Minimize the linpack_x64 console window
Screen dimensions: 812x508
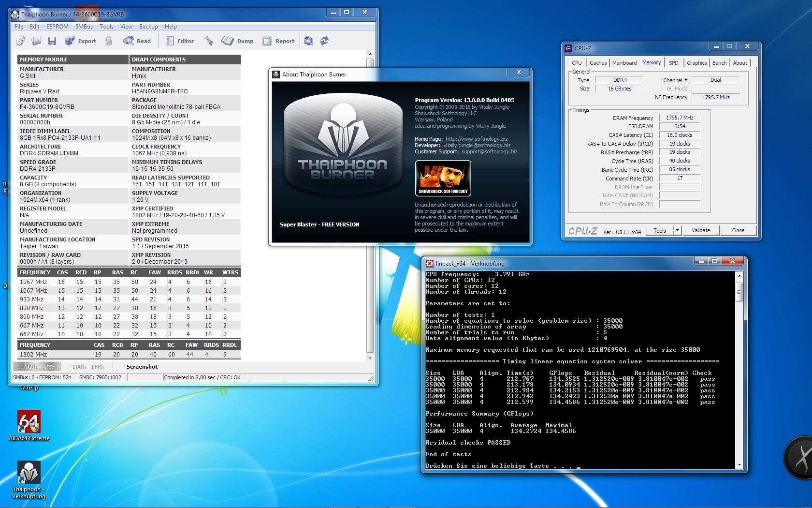tap(701, 261)
